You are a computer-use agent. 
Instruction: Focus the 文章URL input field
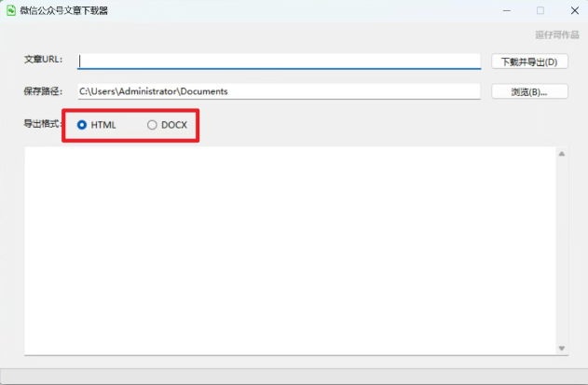(280, 62)
